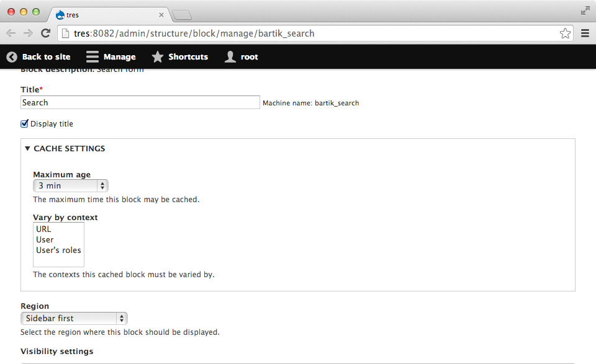Switch to the tres browser tab
596x364 pixels.
tap(106, 14)
